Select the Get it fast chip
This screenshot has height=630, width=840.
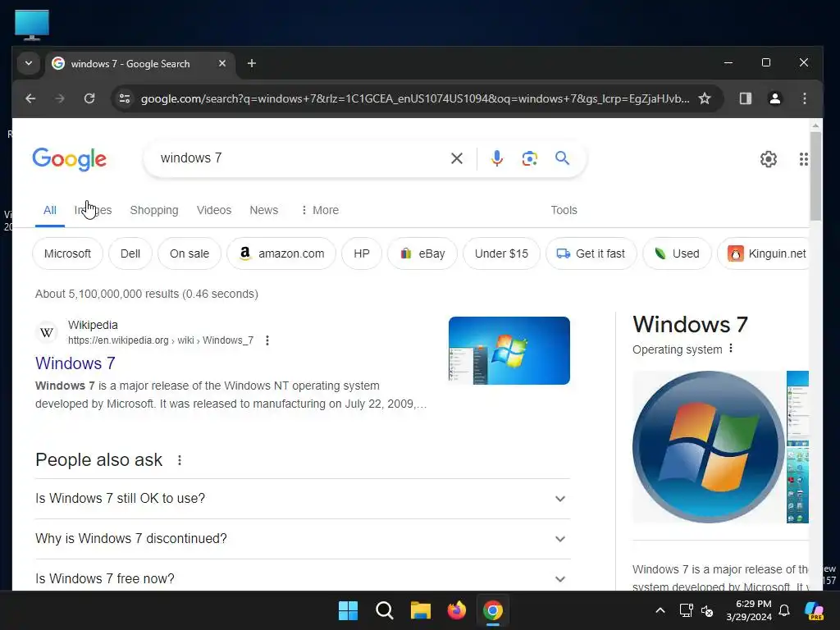pyautogui.click(x=591, y=253)
